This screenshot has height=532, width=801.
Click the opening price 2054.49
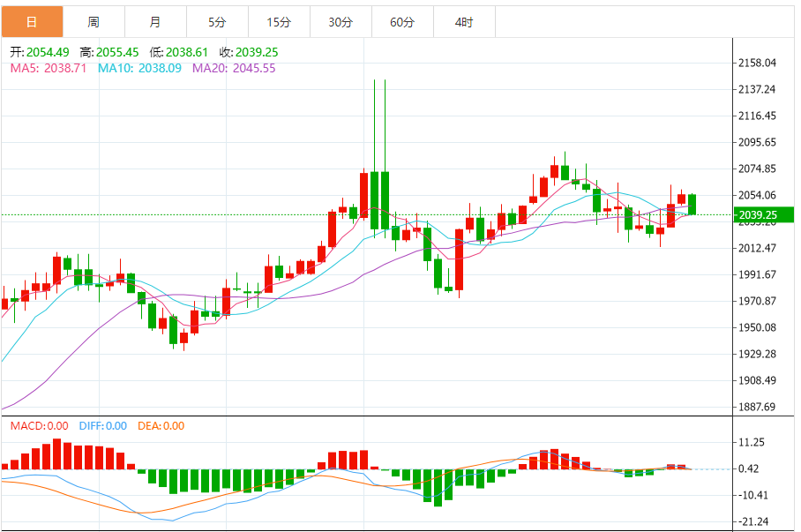tap(48, 52)
